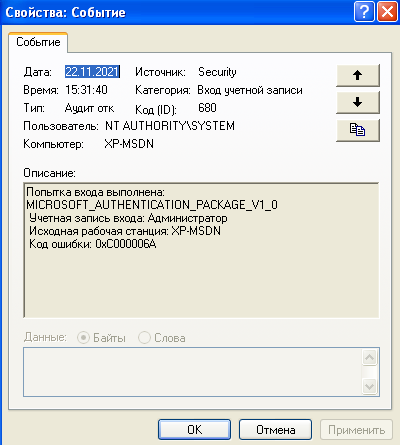Click the data box scroll-up arrow

point(369,358)
